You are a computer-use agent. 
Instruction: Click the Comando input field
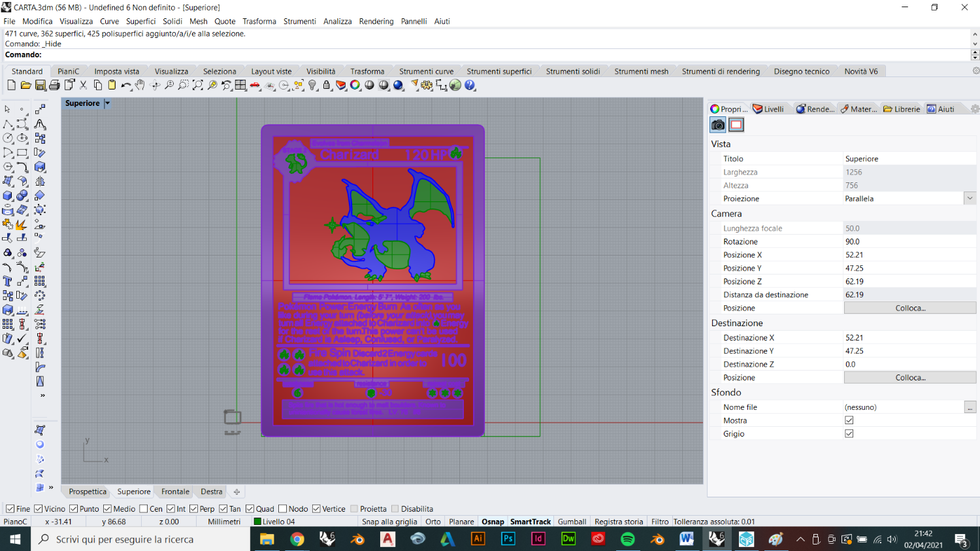point(506,55)
